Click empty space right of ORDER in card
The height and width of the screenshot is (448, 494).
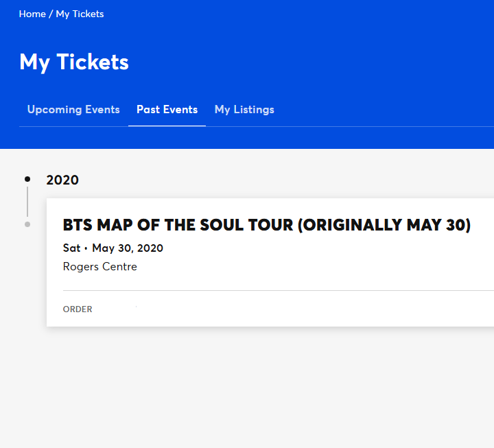283,309
